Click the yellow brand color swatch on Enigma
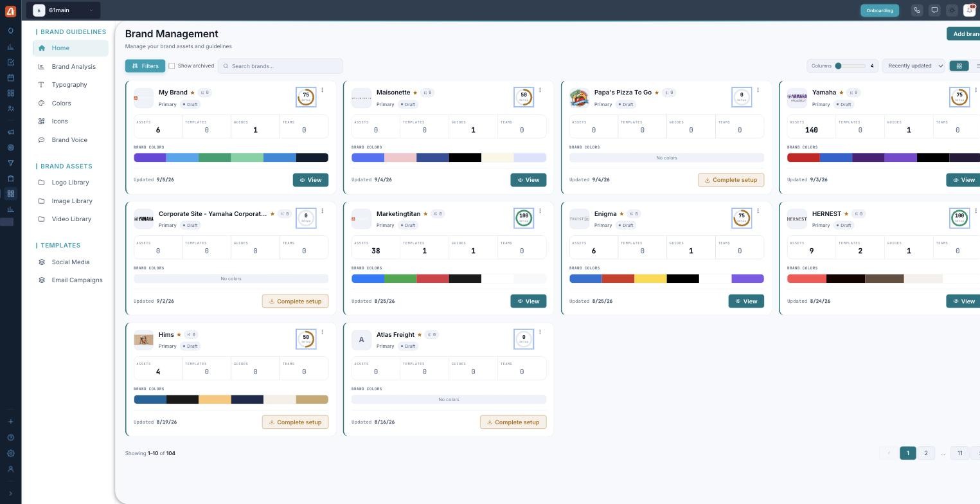Viewport: 980px width, 504px height. point(650,278)
